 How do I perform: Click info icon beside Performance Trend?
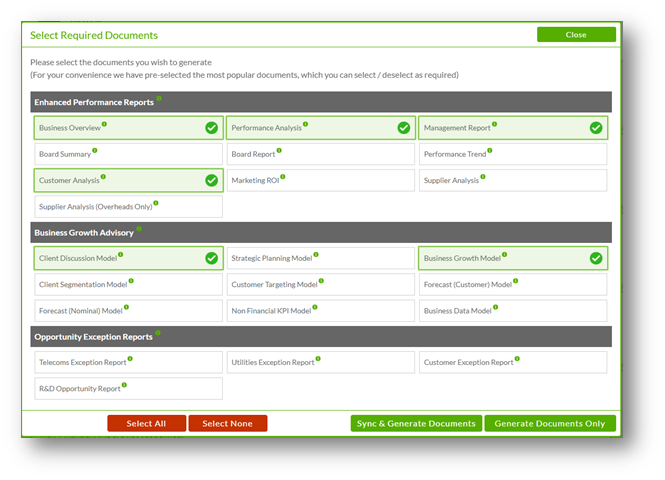tap(490, 151)
